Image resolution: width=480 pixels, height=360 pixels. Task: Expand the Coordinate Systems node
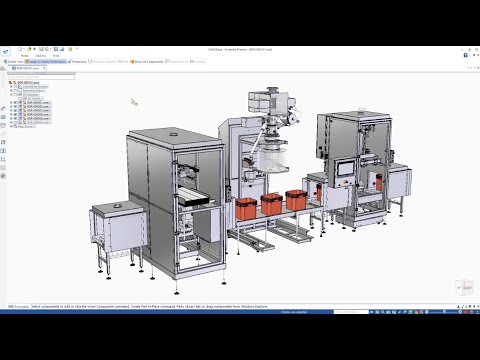click(11, 87)
